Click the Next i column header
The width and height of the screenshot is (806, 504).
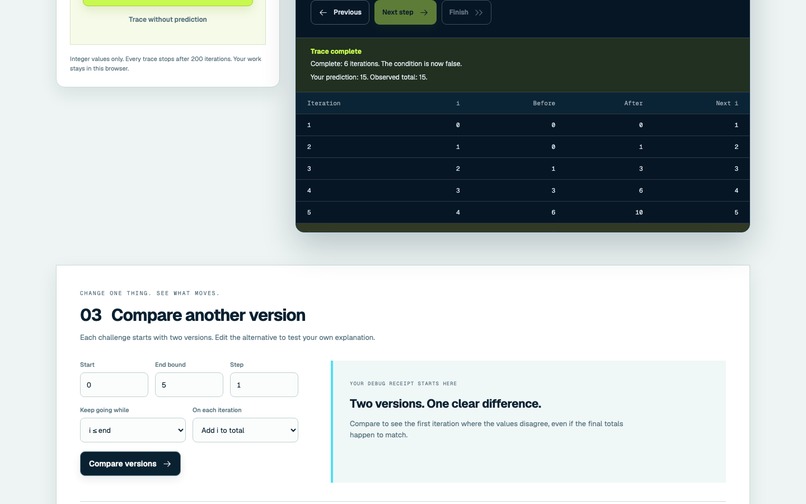[x=727, y=103]
